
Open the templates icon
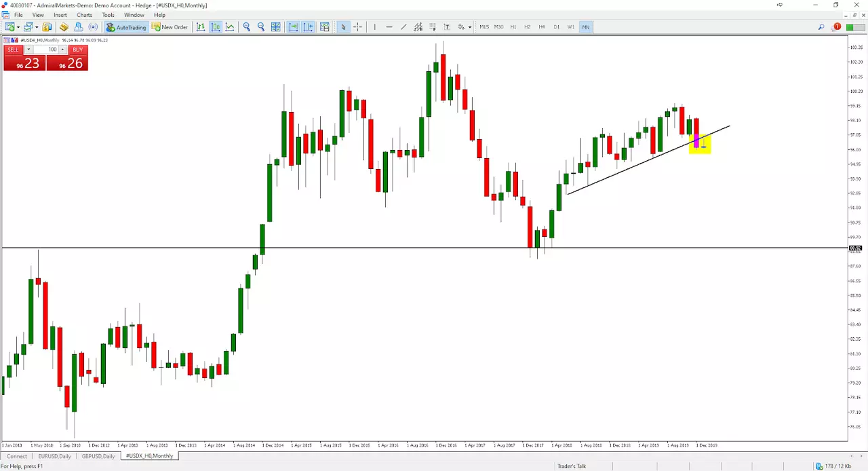(x=325, y=27)
